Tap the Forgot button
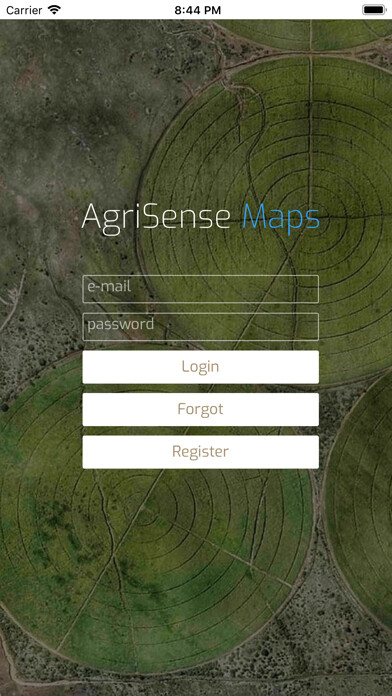392x696 pixels. tap(201, 409)
